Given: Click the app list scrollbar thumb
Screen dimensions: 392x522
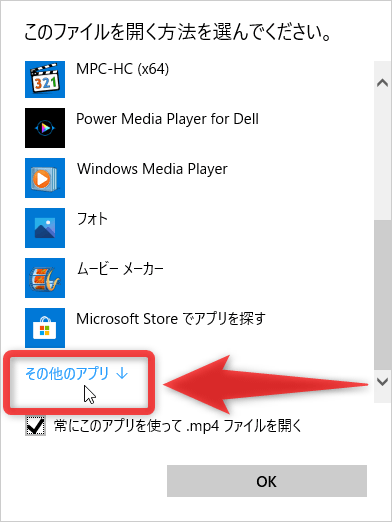Looking at the screenshot, I should [382, 295].
